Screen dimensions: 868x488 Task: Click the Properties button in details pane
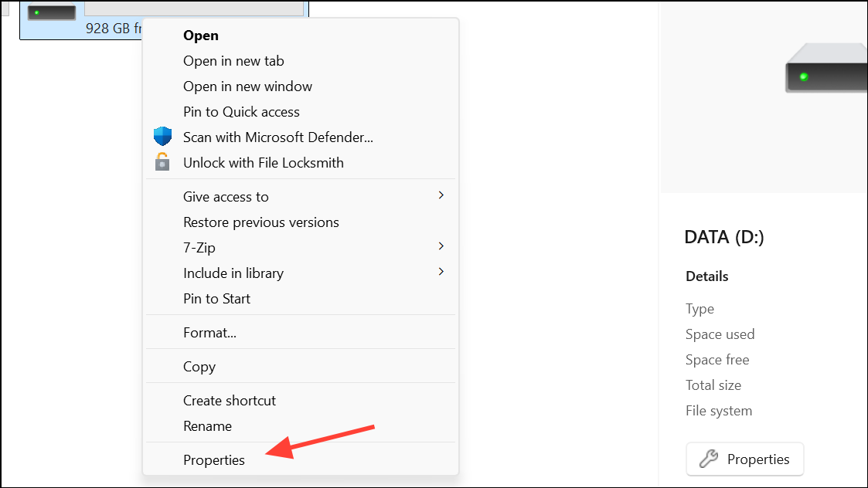click(x=744, y=459)
